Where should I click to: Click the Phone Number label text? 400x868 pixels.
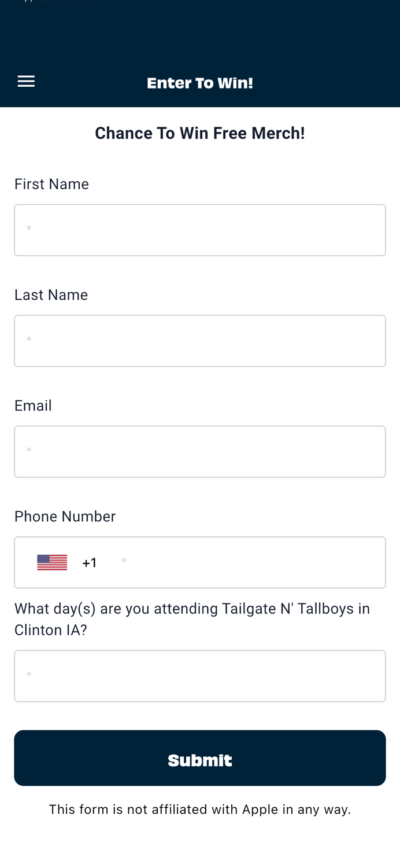[x=65, y=516]
